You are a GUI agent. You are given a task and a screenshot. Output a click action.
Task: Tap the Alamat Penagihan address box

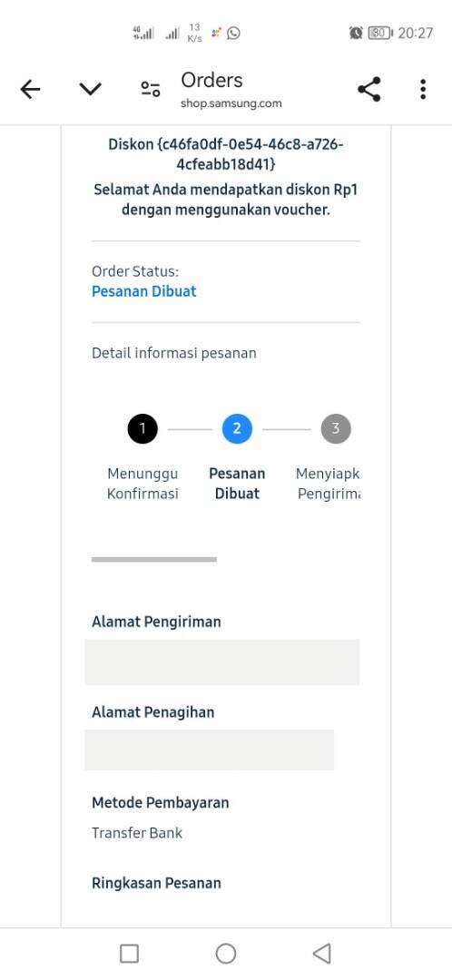point(210,750)
